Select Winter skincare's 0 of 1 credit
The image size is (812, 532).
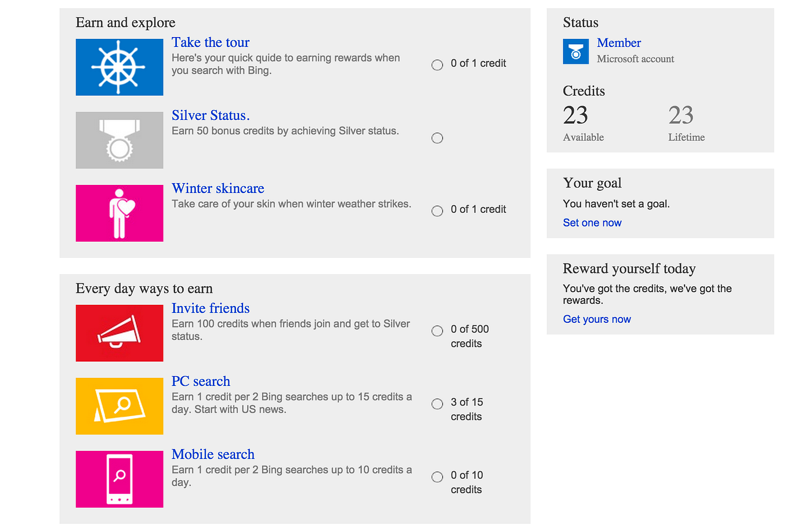478,209
